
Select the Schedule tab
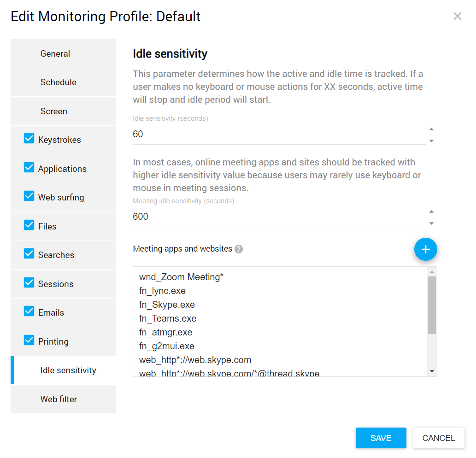[x=58, y=82]
